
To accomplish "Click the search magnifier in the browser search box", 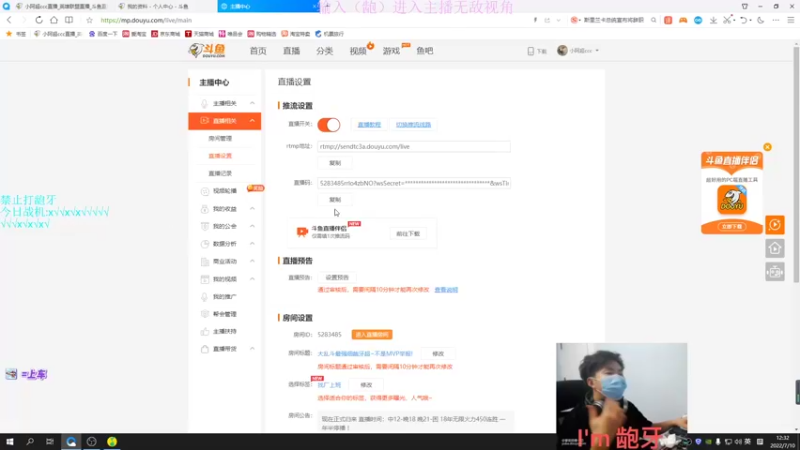I will tap(654, 20).
